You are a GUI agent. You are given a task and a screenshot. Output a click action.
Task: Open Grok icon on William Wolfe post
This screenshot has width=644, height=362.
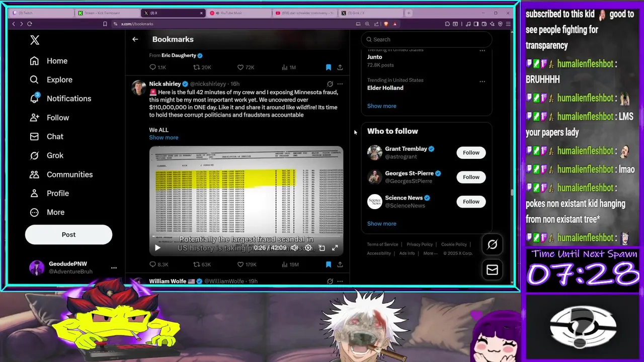pos(330,282)
